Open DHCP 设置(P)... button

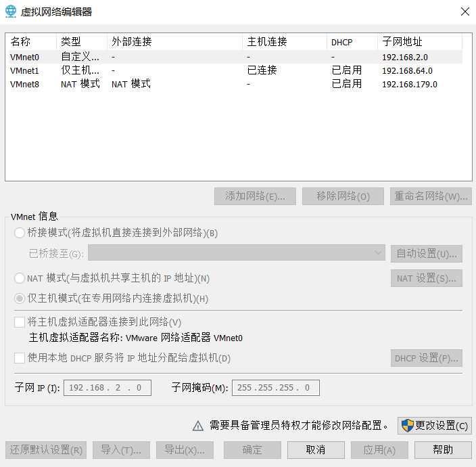click(x=427, y=358)
